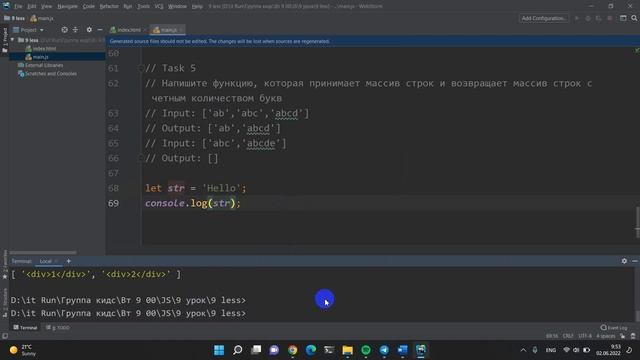
Task: Click the project layout window icon
Action: [x=623, y=18]
